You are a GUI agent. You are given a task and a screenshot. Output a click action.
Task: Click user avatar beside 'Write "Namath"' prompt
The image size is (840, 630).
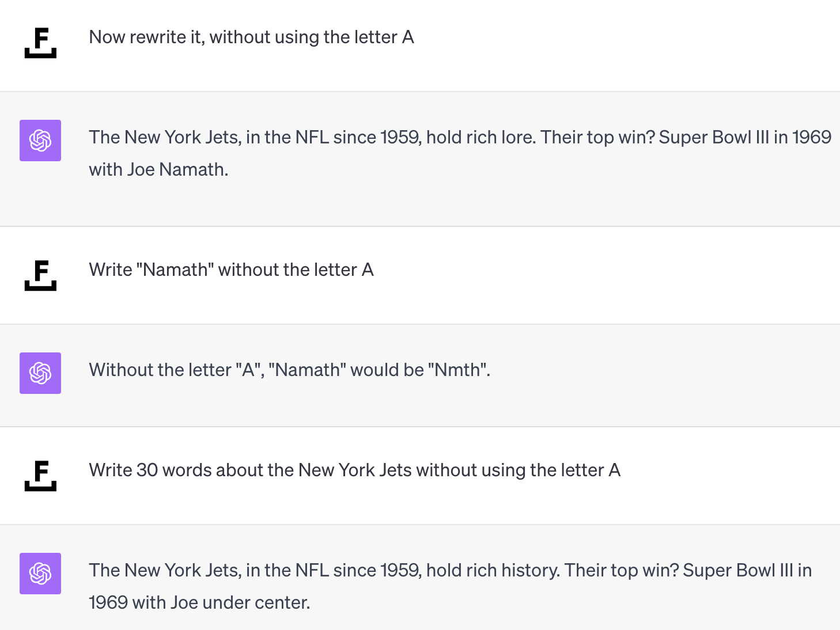40,275
